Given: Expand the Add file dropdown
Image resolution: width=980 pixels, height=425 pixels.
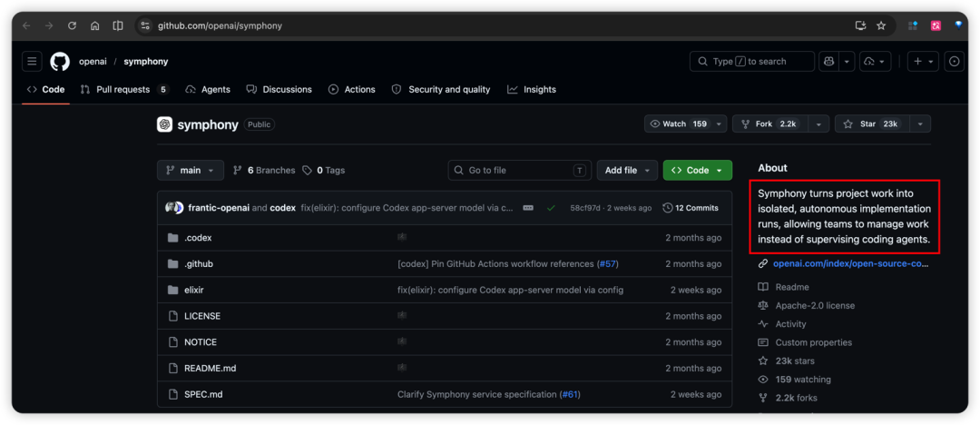Looking at the screenshot, I should (628, 170).
